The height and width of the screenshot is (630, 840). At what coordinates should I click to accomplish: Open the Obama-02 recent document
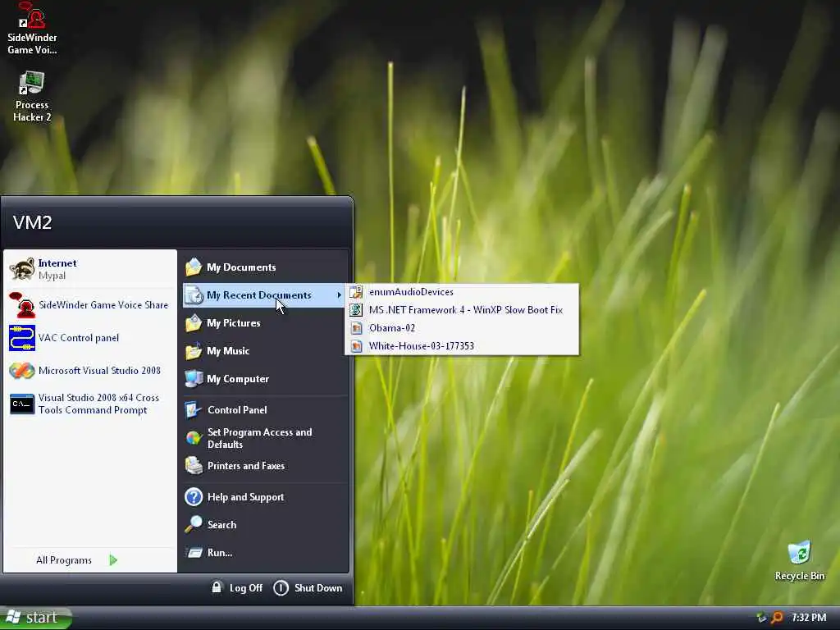(x=462, y=328)
